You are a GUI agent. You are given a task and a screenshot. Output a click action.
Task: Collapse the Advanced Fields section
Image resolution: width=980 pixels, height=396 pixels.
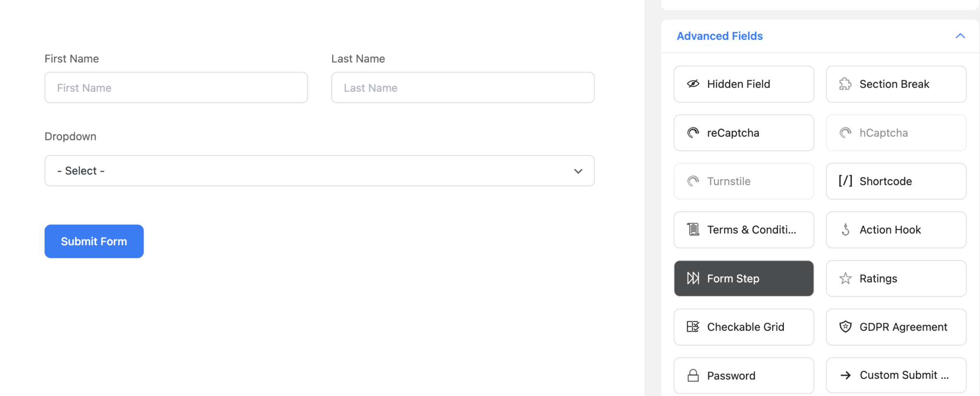coord(960,36)
